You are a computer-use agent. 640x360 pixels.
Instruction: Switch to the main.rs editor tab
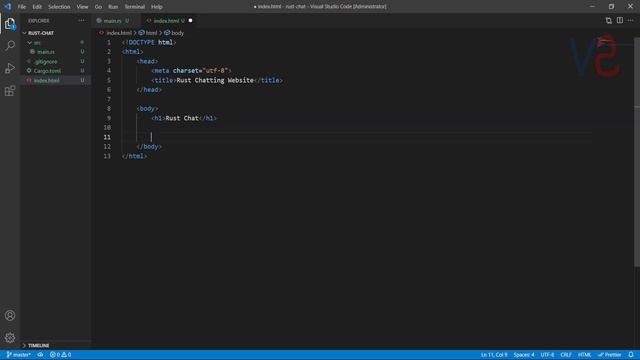[x=116, y=20]
